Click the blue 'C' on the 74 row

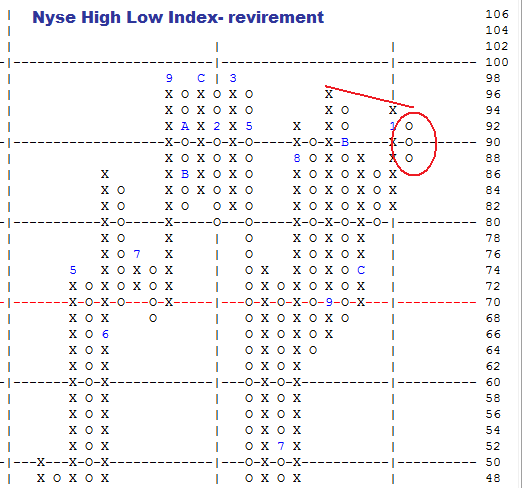point(361,270)
